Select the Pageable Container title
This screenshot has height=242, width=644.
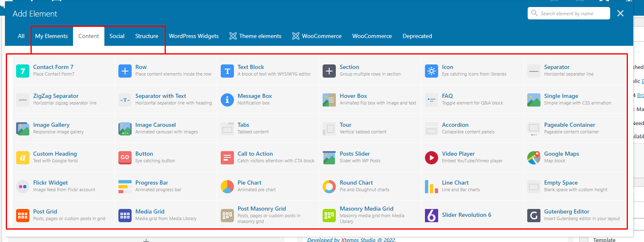point(570,125)
